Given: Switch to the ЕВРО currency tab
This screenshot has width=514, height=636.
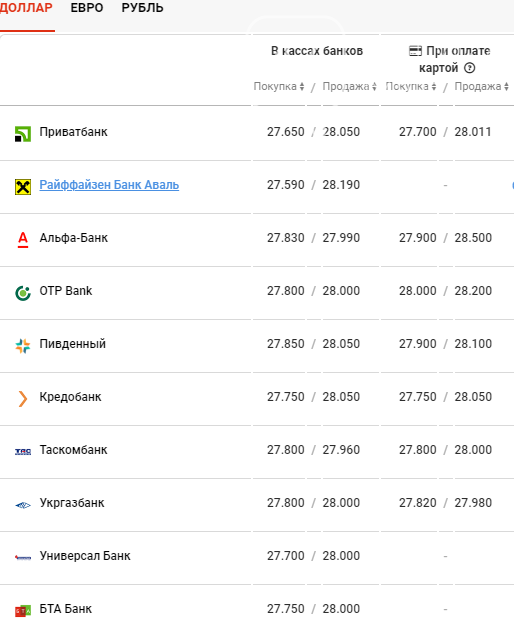Looking at the screenshot, I should pyautogui.click(x=87, y=8).
